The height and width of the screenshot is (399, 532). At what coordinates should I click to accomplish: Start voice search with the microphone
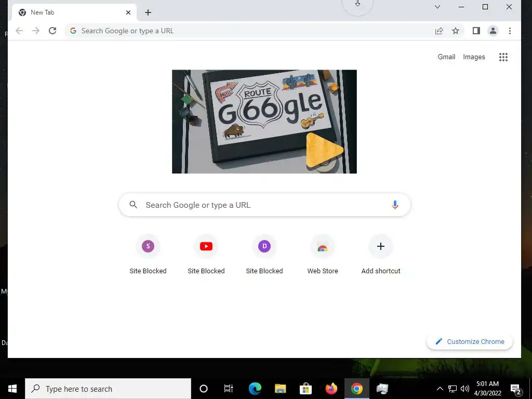395,205
